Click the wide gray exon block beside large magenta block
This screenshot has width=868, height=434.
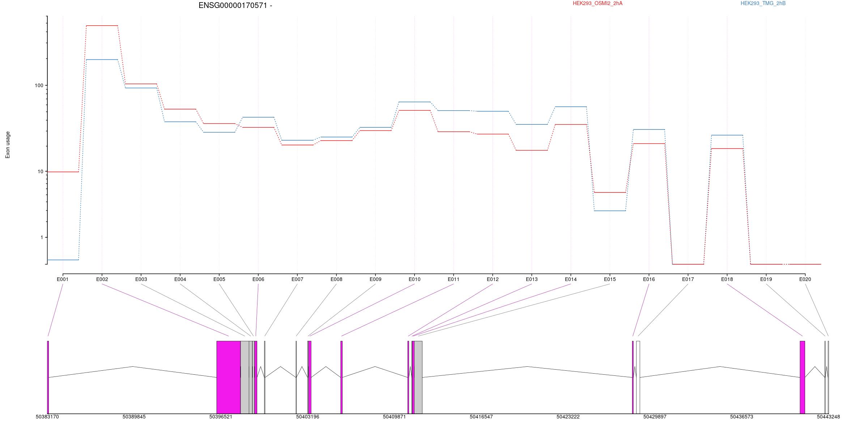[244, 377]
